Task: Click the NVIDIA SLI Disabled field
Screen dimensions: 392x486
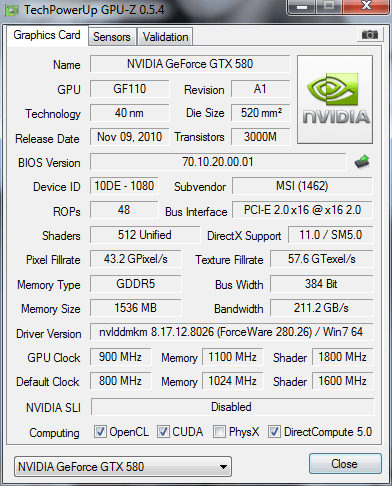Action: [232, 407]
